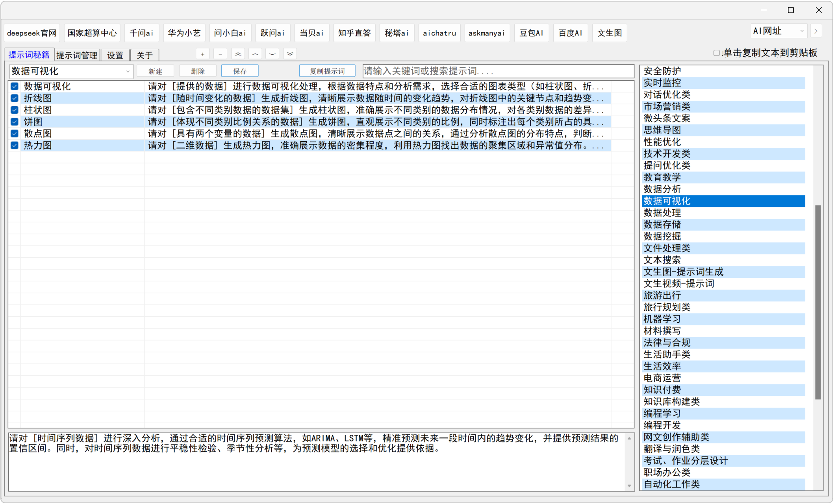Screen dimensions: 834x504
Task: Click the 新建 button
Action: pos(156,71)
